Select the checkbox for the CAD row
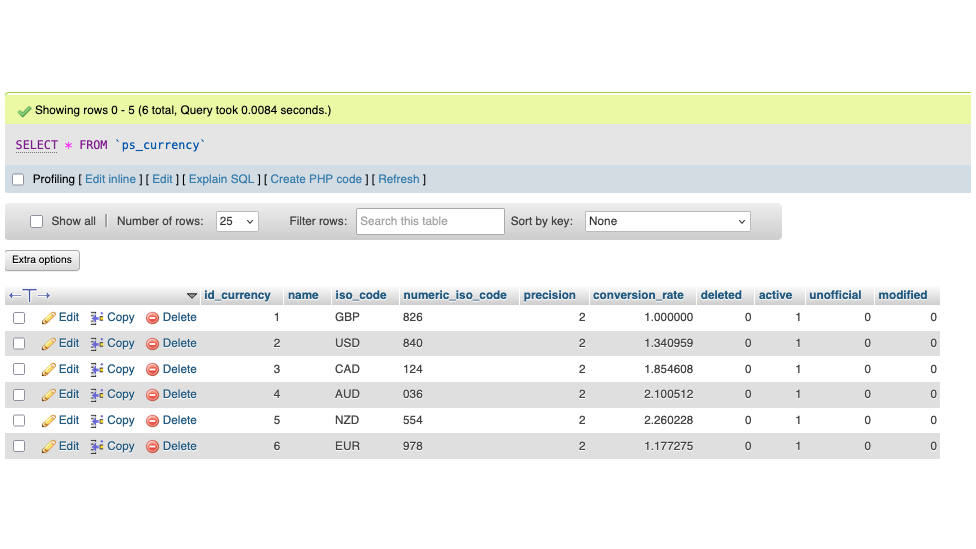 point(19,369)
